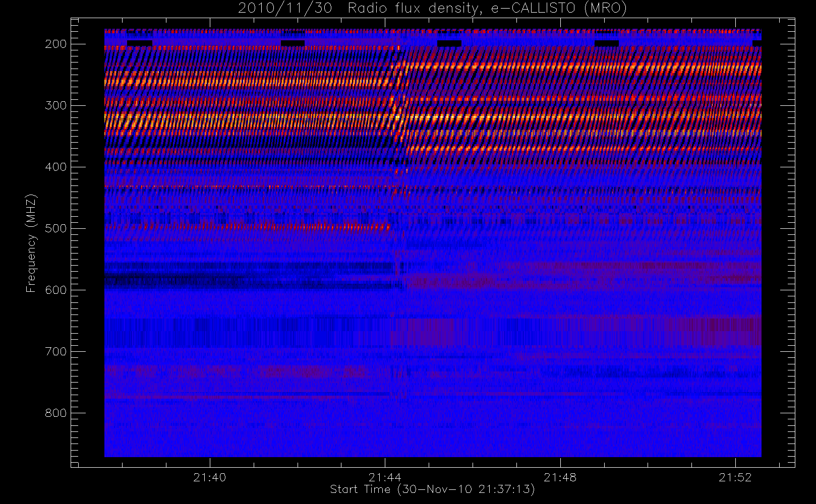The height and width of the screenshot is (504, 816).
Task: Click the 600 frequency tick label
Action: [55, 290]
